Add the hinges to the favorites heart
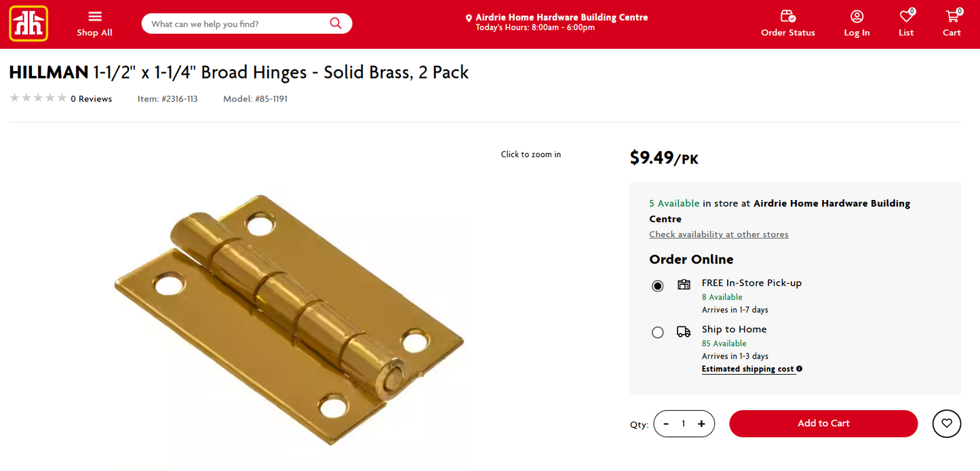 coord(946,424)
